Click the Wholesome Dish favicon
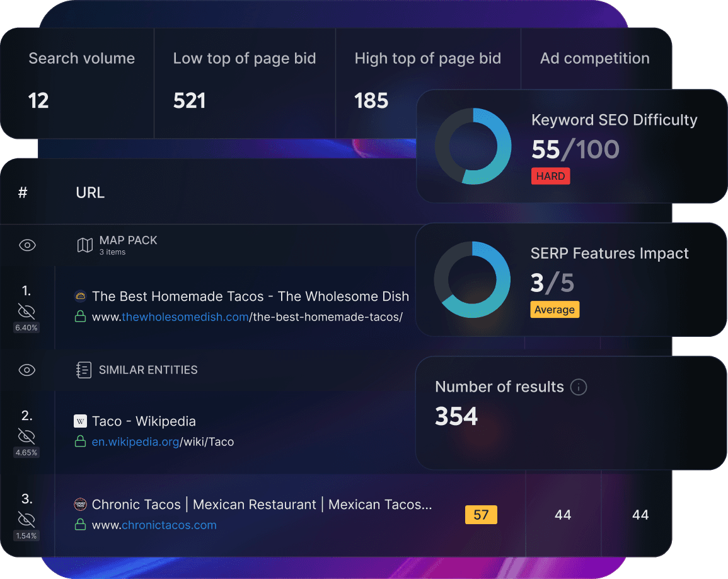Viewport: 728px width, 579px height. pyautogui.click(x=80, y=296)
